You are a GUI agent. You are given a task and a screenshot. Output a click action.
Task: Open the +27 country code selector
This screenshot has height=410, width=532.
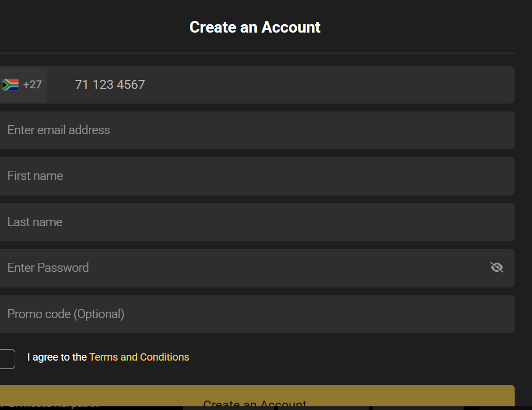(23, 85)
